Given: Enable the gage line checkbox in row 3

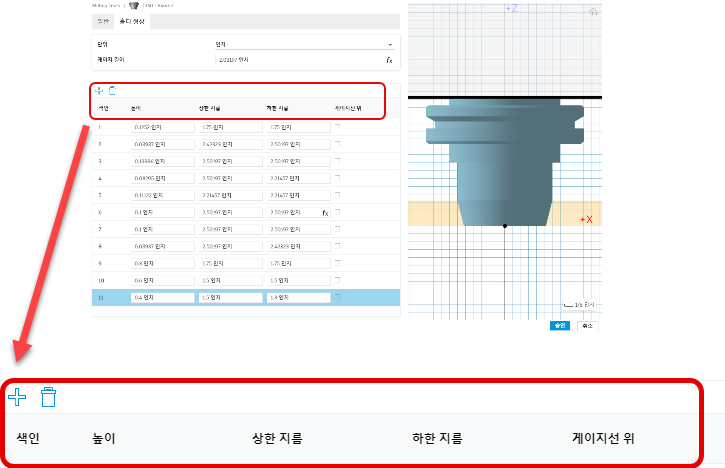Looking at the screenshot, I should tap(338, 161).
